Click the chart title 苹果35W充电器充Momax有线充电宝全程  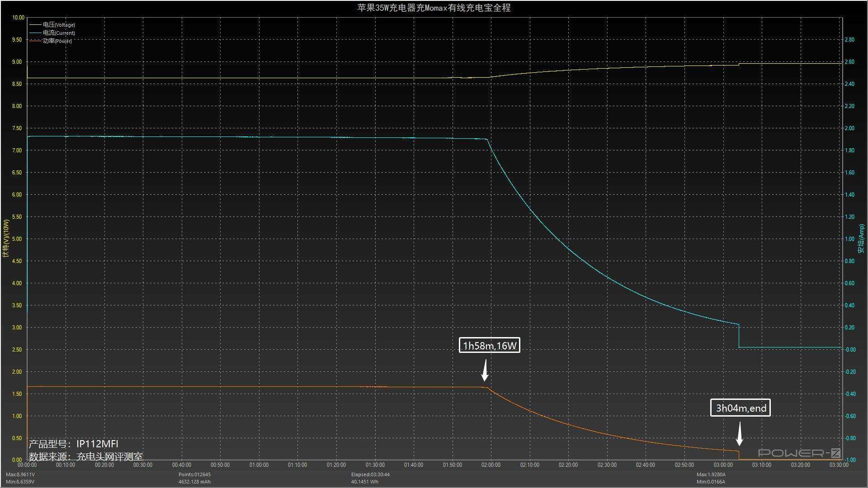434,8
